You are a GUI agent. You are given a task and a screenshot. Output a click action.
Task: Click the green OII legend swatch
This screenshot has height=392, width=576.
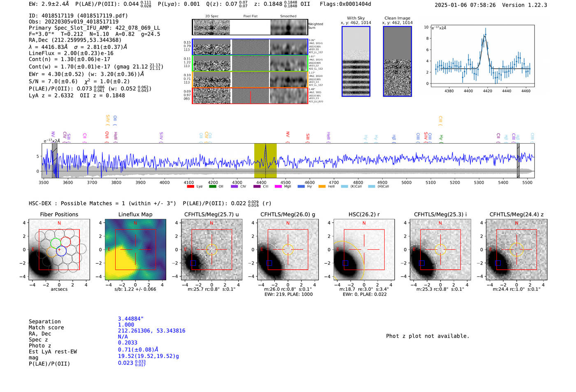coord(212,186)
